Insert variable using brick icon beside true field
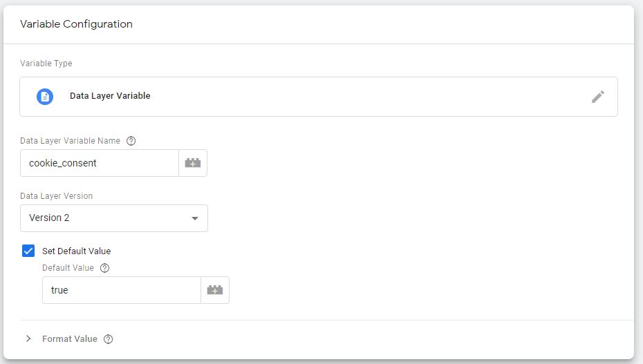Screen dimensions: 643x364 [x=215, y=290]
